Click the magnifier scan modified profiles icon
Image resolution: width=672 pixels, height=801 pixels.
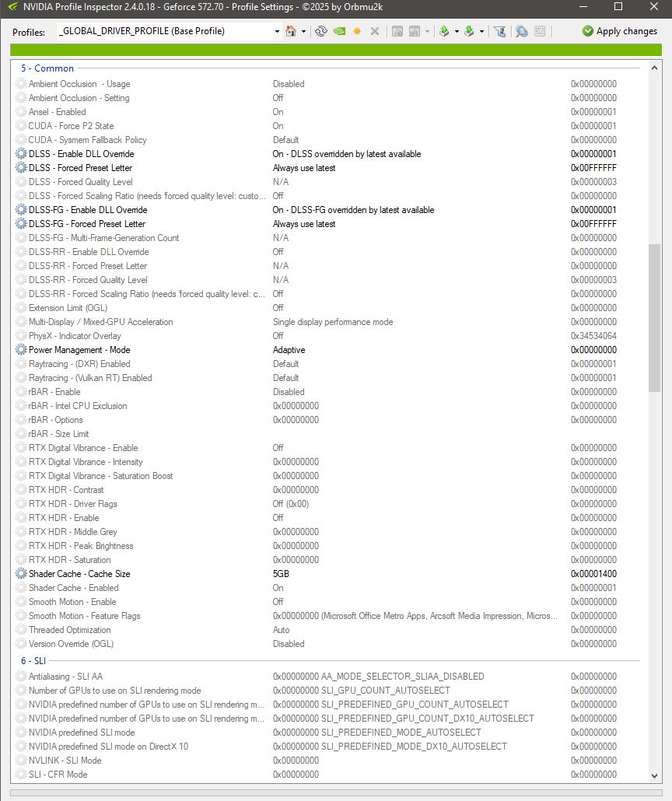521,31
